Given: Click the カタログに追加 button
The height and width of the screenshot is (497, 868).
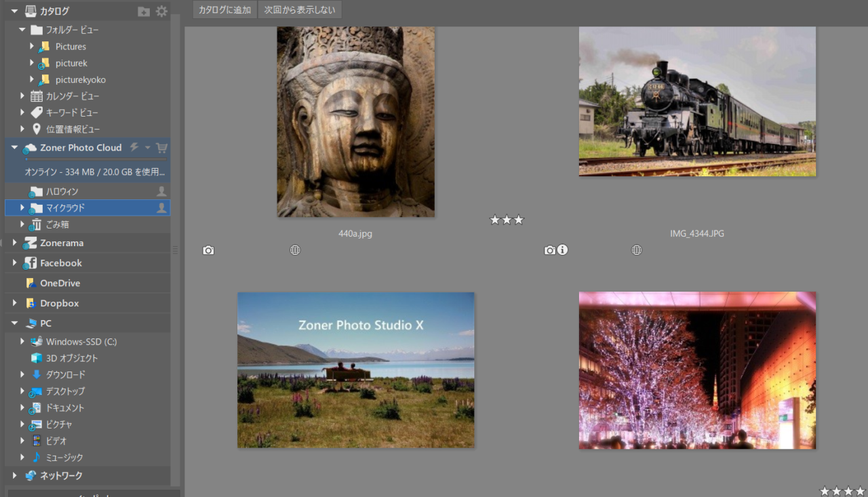Looking at the screenshot, I should (x=224, y=9).
